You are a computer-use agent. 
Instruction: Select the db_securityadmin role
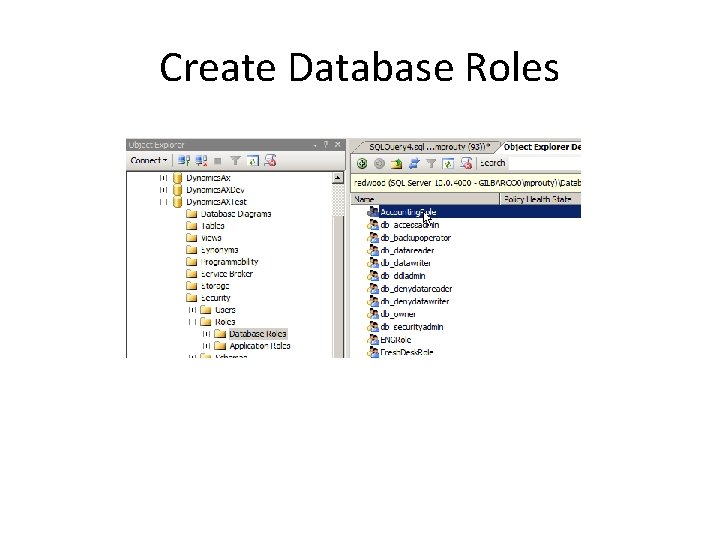pyautogui.click(x=412, y=327)
